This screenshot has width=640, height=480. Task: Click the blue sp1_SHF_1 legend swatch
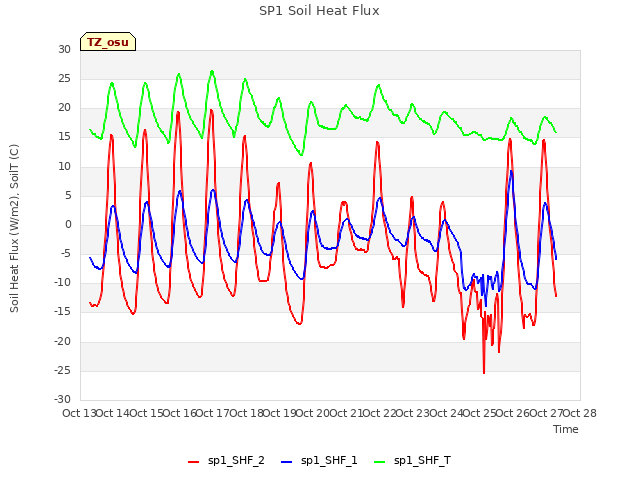coord(287,462)
